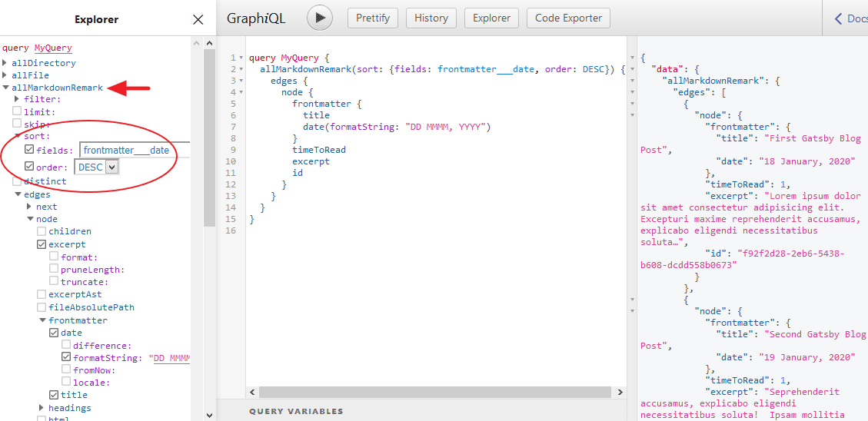Tick the children field checkbox
The width and height of the screenshot is (868, 421).
pyautogui.click(x=42, y=231)
